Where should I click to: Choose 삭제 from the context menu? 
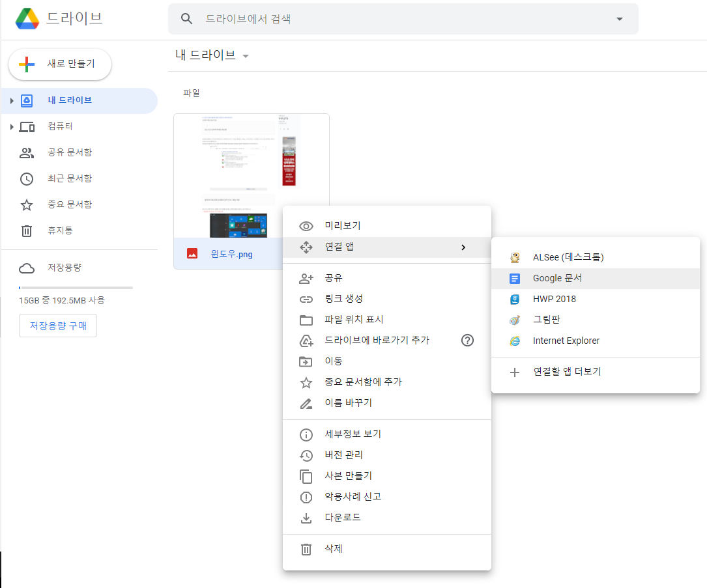[x=387, y=549]
